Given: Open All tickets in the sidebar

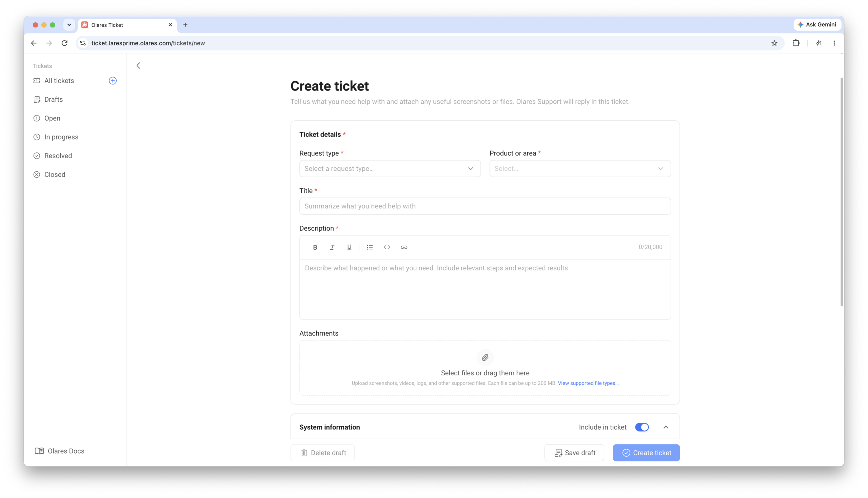Looking at the screenshot, I should tap(59, 81).
